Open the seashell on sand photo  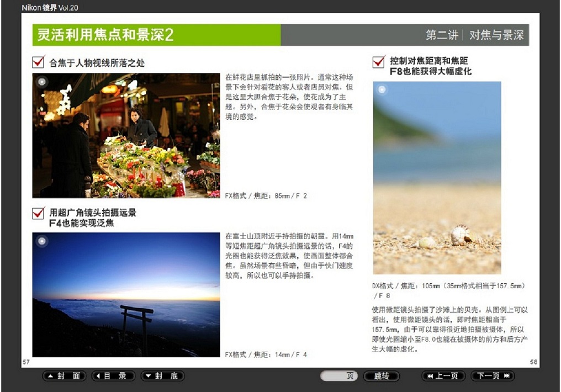tap(437, 178)
